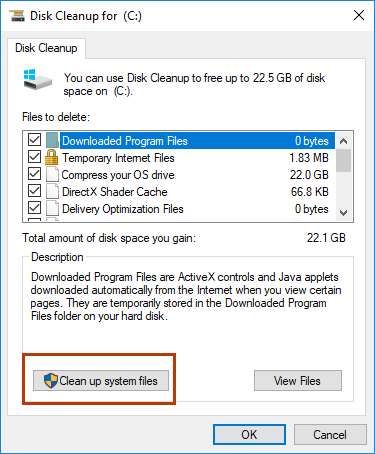Open the View Files button
This screenshot has width=375, height=454.
298,381
